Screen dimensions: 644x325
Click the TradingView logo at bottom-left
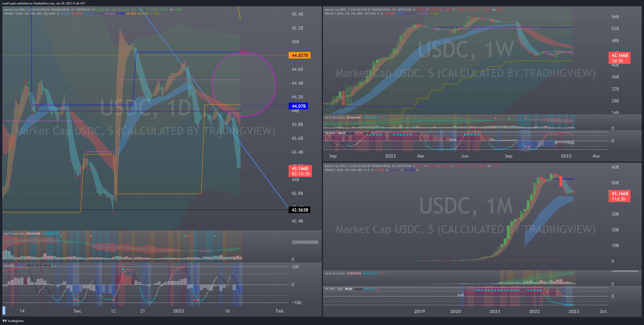pos(13,321)
